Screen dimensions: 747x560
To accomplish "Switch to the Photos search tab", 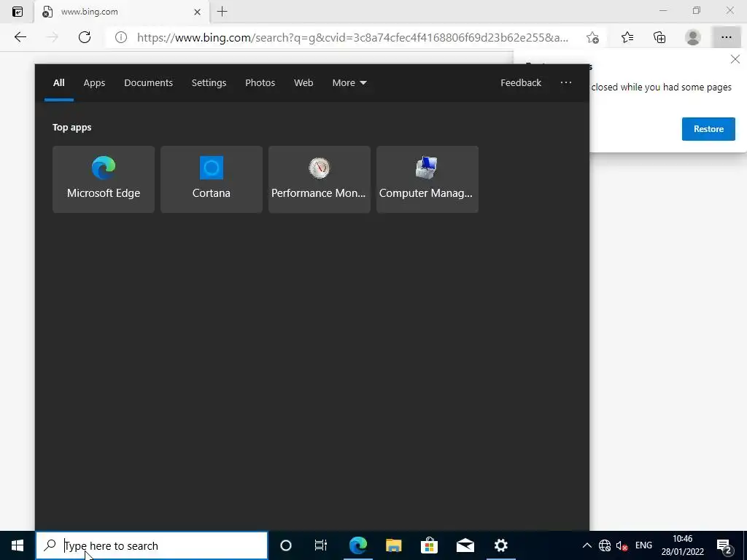I will point(260,83).
